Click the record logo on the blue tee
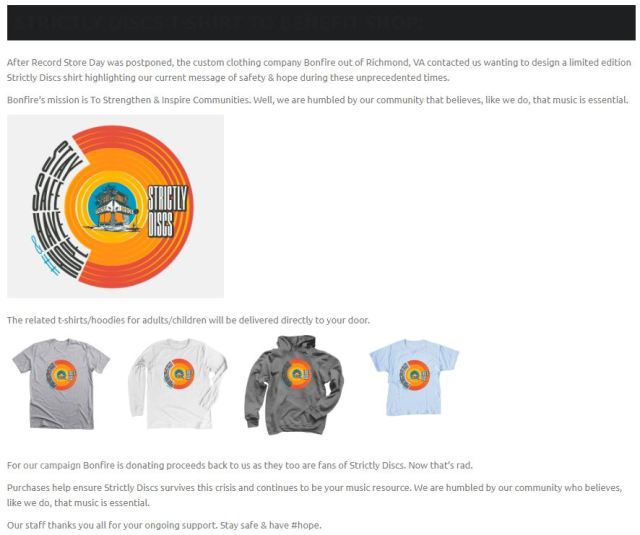 coord(415,375)
